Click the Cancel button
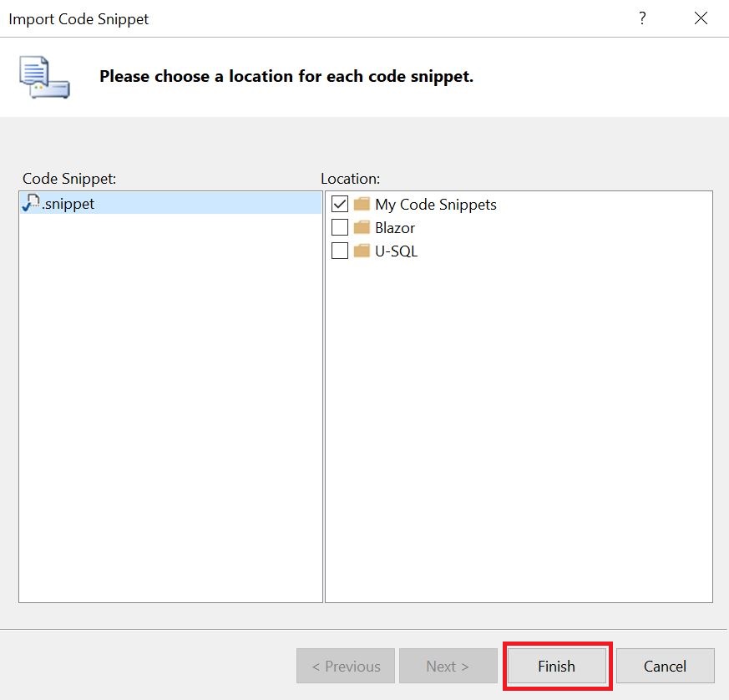The width and height of the screenshot is (729, 700). point(665,666)
